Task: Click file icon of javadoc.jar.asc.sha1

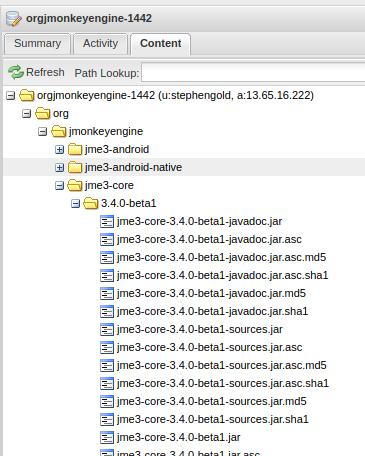Action: coord(107,275)
